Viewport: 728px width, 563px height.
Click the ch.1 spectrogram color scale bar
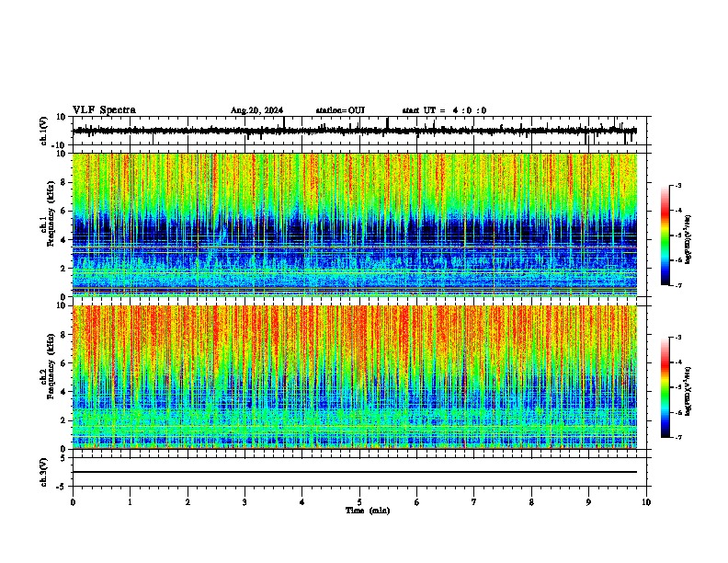click(665, 236)
